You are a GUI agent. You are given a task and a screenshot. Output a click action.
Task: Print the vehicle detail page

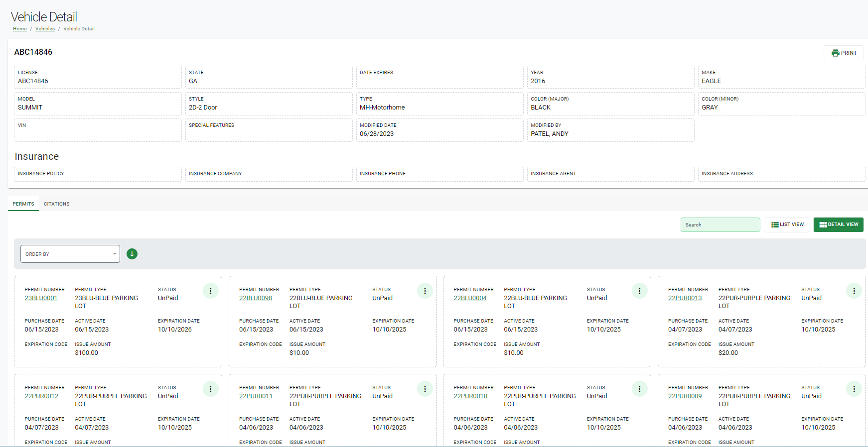[x=844, y=53]
